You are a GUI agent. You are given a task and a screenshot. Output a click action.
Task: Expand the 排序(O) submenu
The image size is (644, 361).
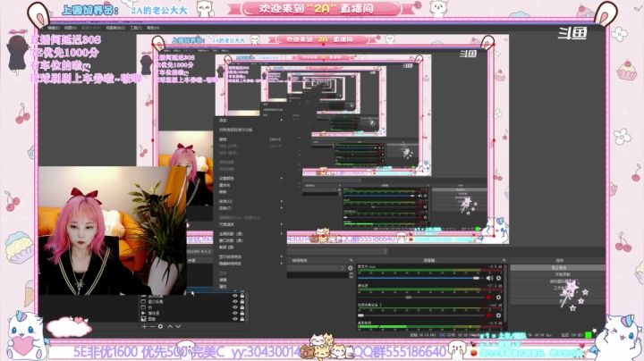tap(250, 201)
